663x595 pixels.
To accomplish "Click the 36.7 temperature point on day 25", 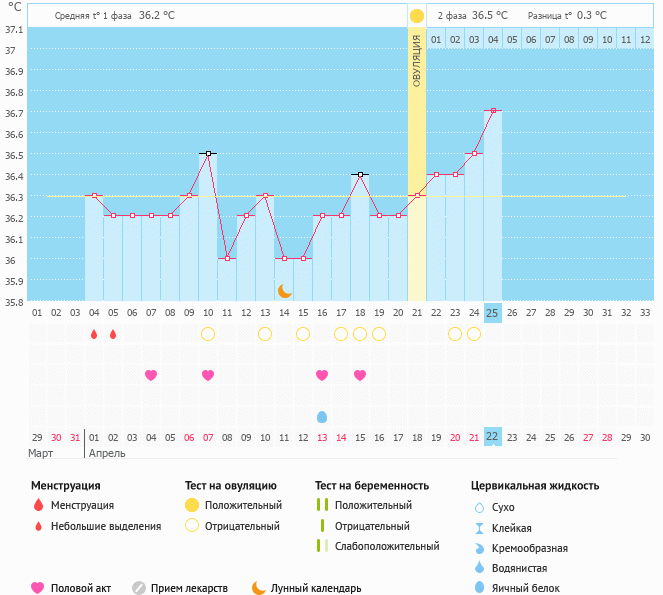I will (492, 111).
